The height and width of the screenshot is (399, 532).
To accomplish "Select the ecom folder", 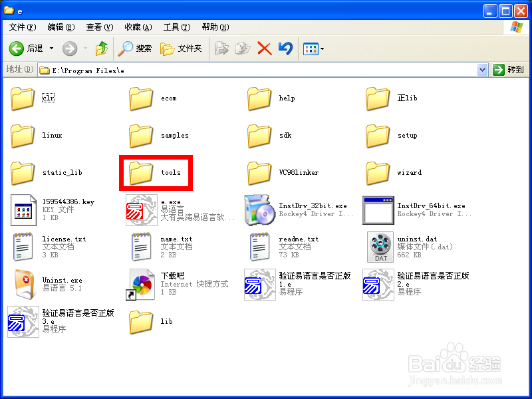I will pos(153,98).
